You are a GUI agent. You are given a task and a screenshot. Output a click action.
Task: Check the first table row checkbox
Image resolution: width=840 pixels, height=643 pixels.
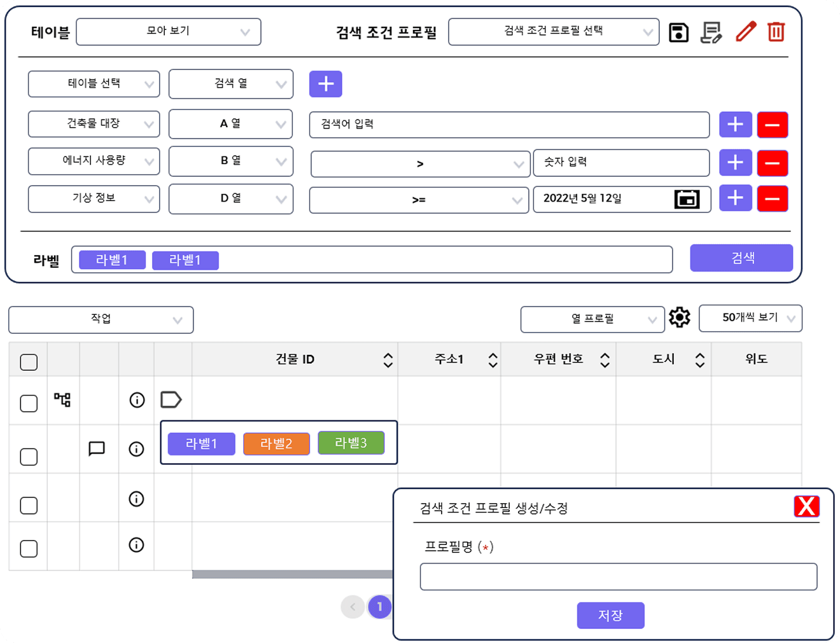click(29, 403)
